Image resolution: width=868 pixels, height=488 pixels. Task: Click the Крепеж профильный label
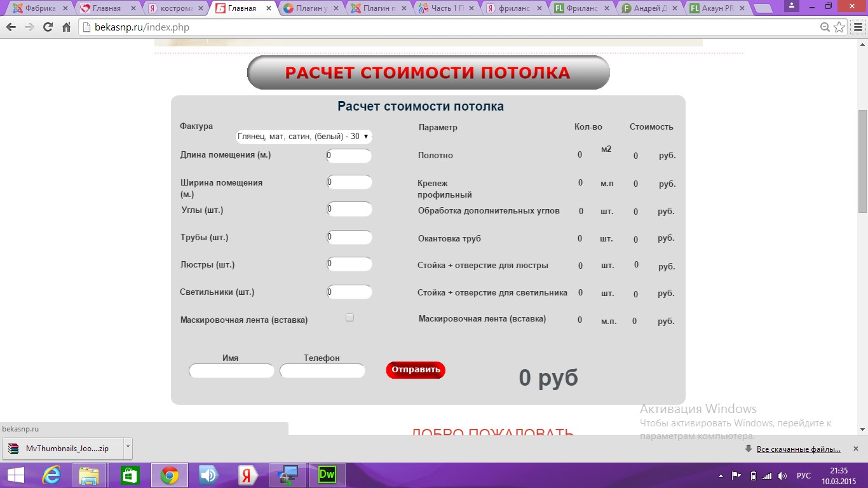(x=444, y=189)
